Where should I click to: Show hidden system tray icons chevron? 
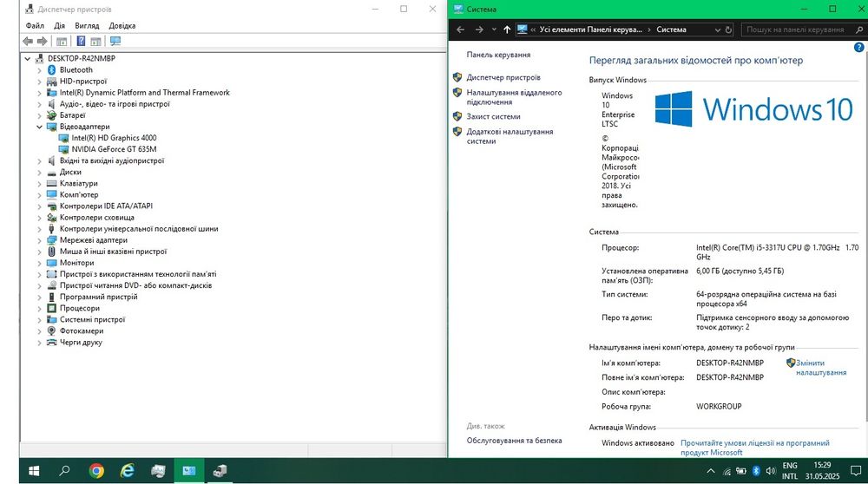(710, 471)
